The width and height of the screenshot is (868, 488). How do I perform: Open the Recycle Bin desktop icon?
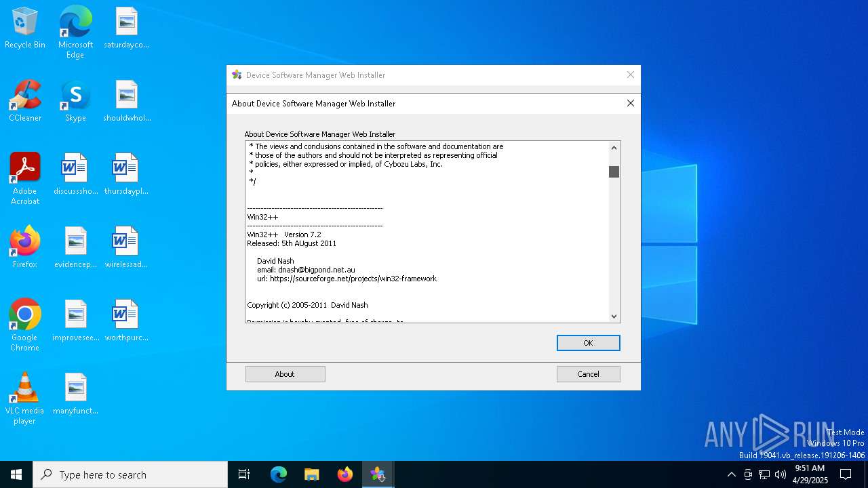[25, 28]
